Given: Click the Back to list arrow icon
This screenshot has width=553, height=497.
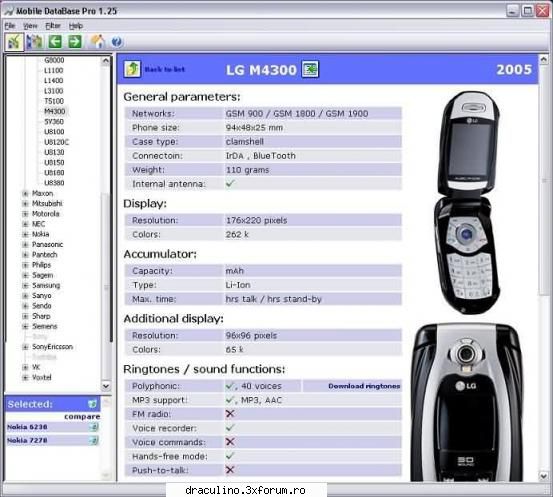Looking at the screenshot, I should point(132,69).
